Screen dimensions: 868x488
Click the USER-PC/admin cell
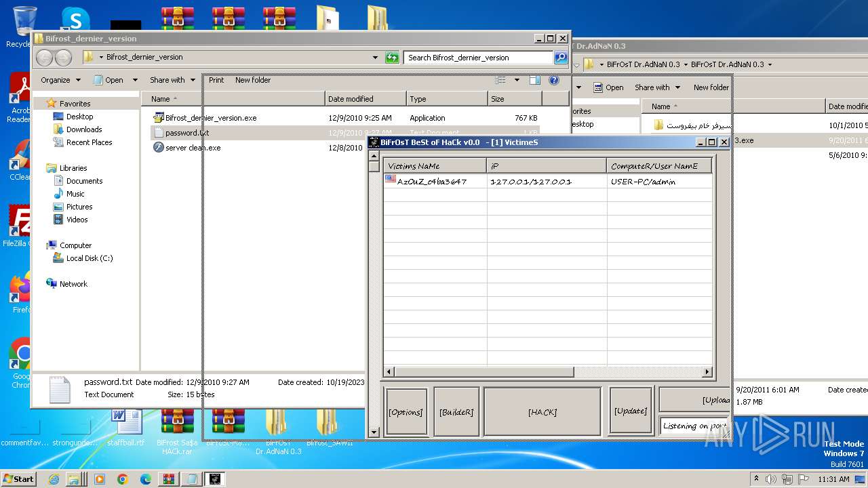point(643,182)
